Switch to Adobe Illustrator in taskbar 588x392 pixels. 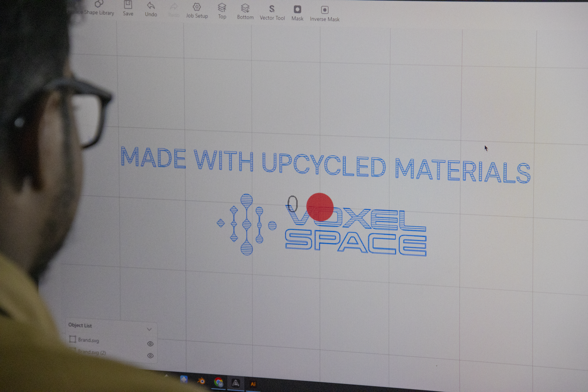pyautogui.click(x=253, y=384)
